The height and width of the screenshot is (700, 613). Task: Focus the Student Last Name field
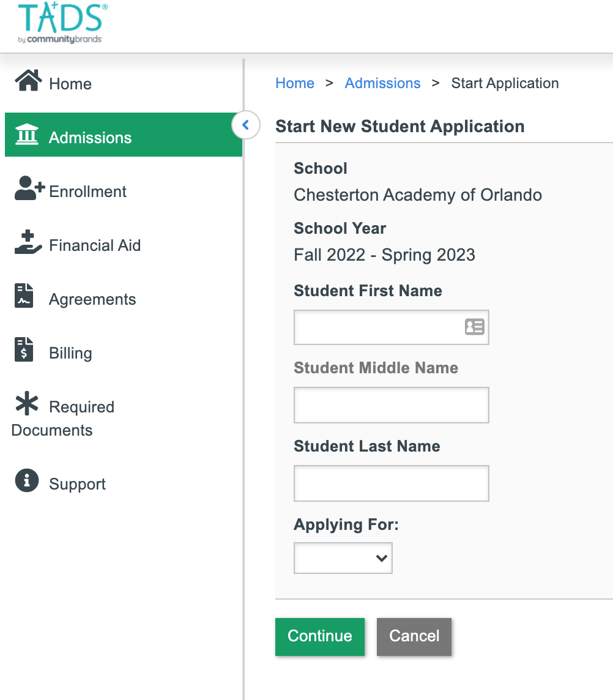pyautogui.click(x=391, y=483)
